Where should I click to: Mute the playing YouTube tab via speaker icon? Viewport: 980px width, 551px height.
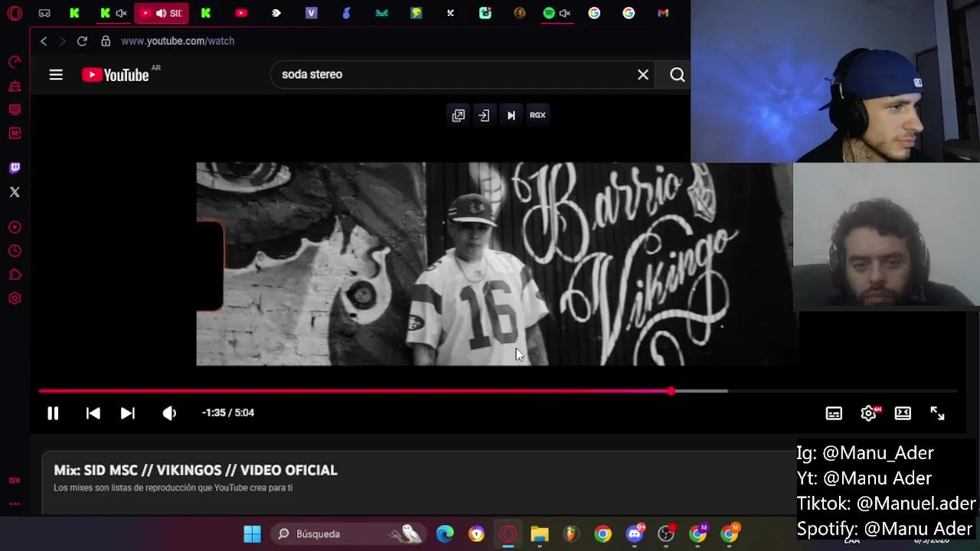coord(161,13)
